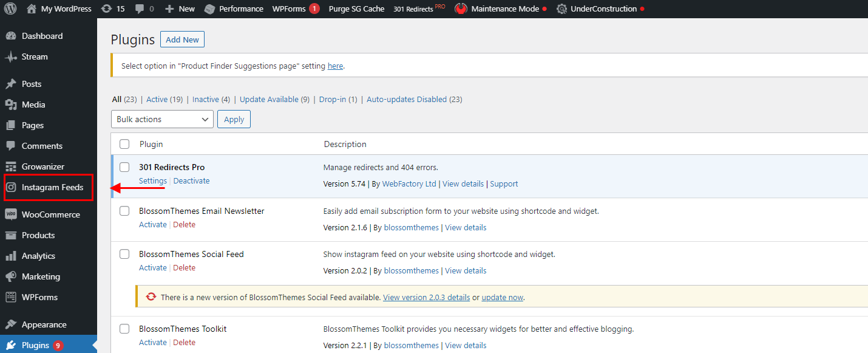Open My WordPress site home icon
This screenshot has height=353, width=868.
pyautogui.click(x=32, y=9)
